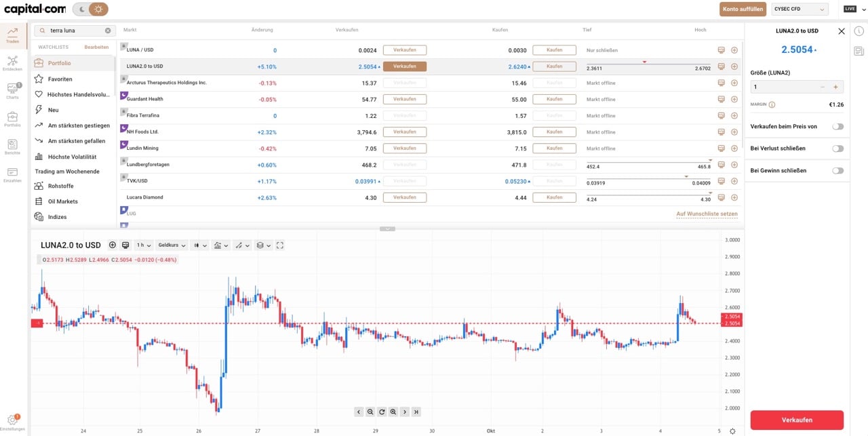The image size is (868, 436).
Task: Pan the chart left with the arrow
Action: click(359, 412)
